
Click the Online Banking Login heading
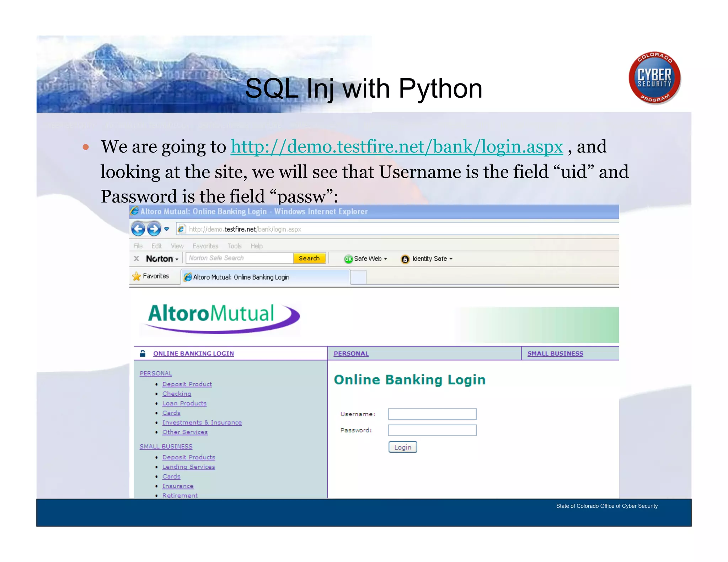(x=409, y=380)
